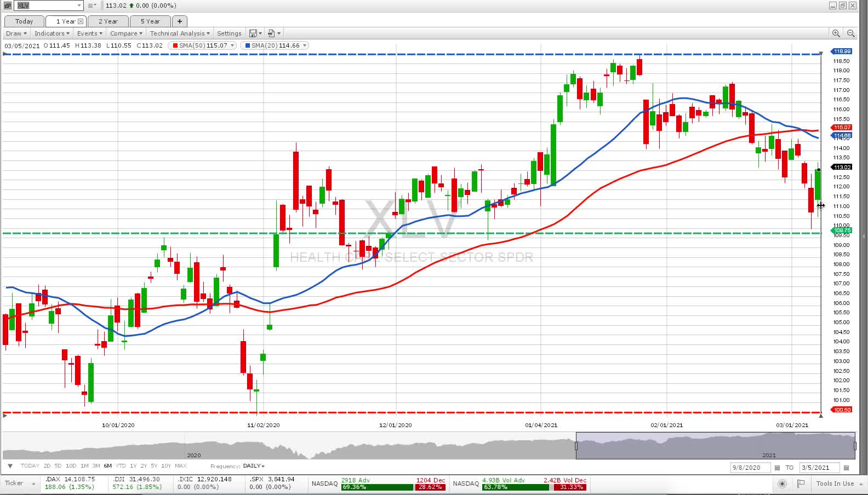Screen dimensions: 868x495
Task: Add a new chart tab with plus
Action: click(179, 21)
